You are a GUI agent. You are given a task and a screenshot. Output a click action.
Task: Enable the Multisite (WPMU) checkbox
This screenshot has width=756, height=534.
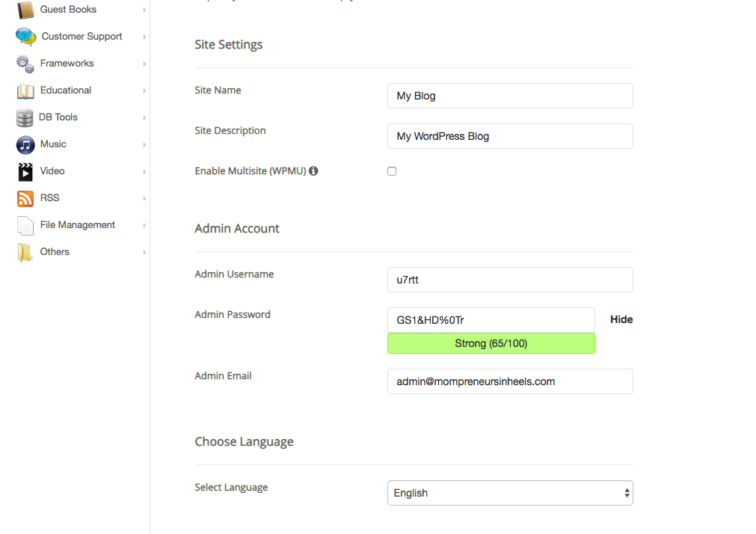point(392,171)
